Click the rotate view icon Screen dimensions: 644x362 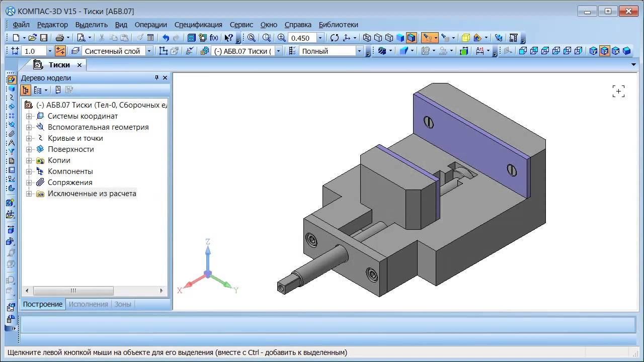tap(335, 38)
